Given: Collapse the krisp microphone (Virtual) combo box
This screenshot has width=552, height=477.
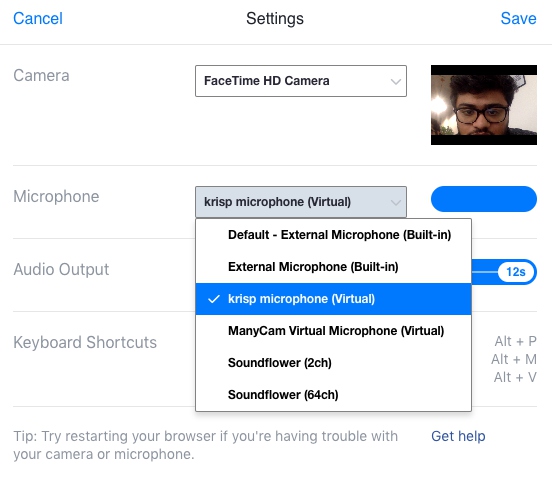Looking at the screenshot, I should pos(301,202).
